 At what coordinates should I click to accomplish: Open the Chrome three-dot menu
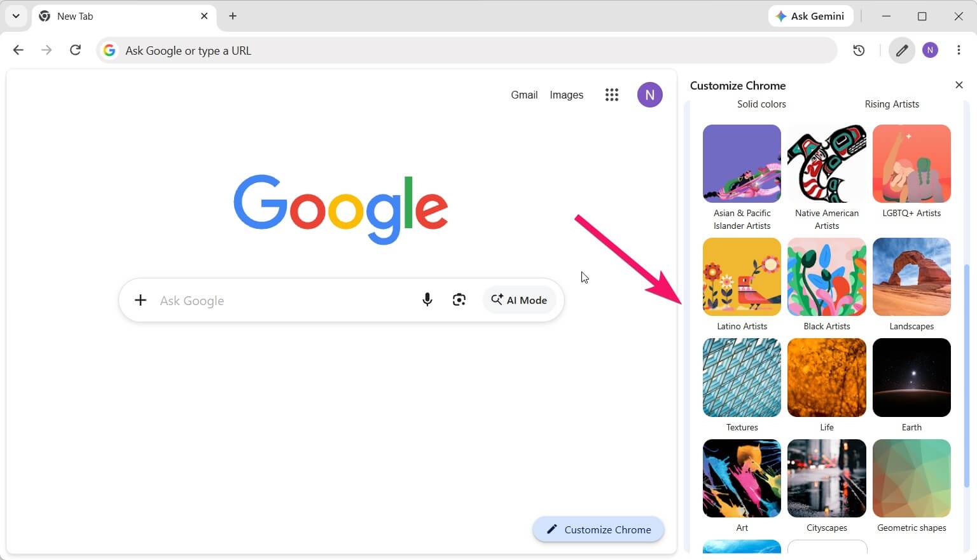(x=959, y=50)
